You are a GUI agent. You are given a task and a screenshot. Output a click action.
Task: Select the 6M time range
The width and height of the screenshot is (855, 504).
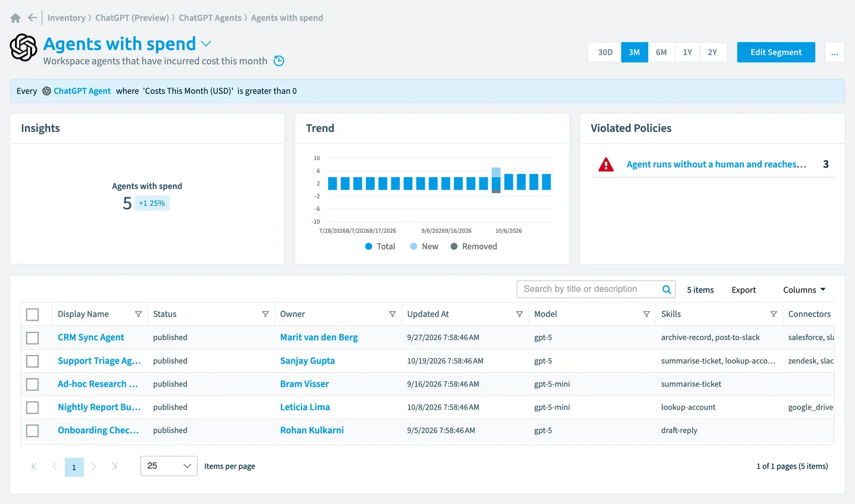[x=662, y=52]
